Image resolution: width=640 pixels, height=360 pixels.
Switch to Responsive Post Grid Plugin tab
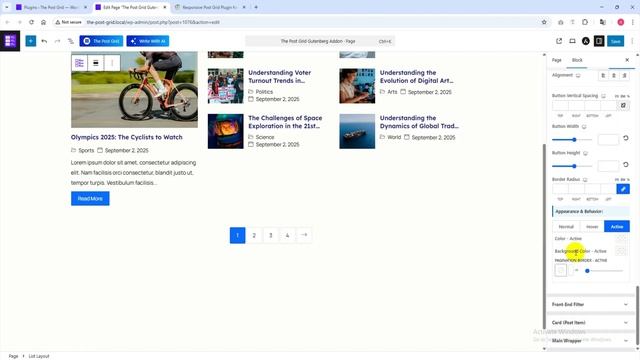coord(210,7)
